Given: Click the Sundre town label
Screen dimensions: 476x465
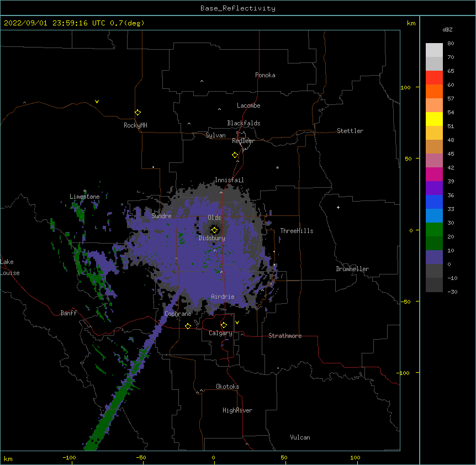Looking at the screenshot, I should [161, 216].
